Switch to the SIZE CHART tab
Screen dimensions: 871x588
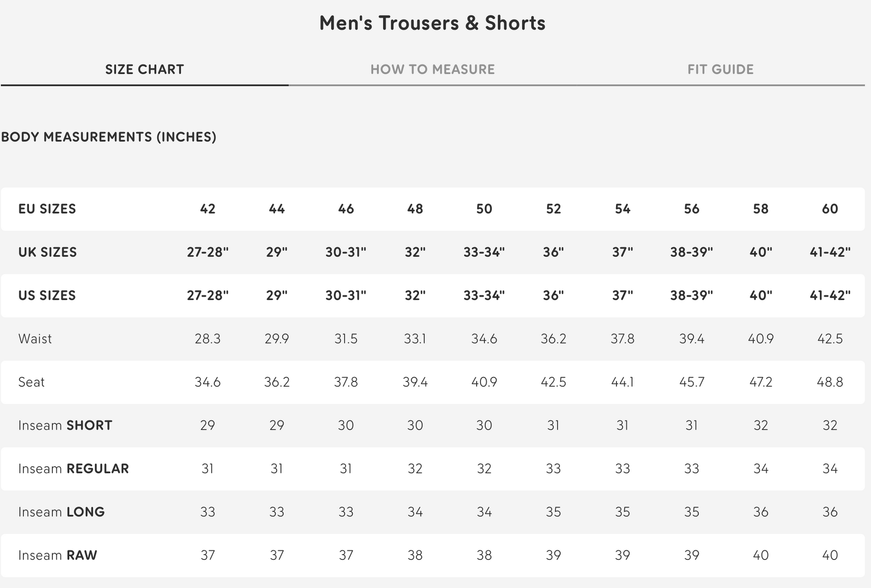(144, 69)
